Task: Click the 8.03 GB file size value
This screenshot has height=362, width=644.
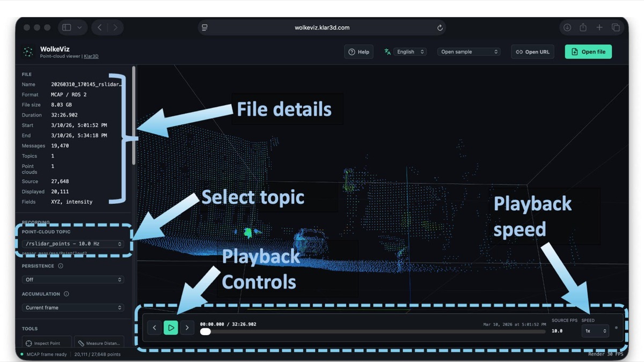Action: pos(61,105)
